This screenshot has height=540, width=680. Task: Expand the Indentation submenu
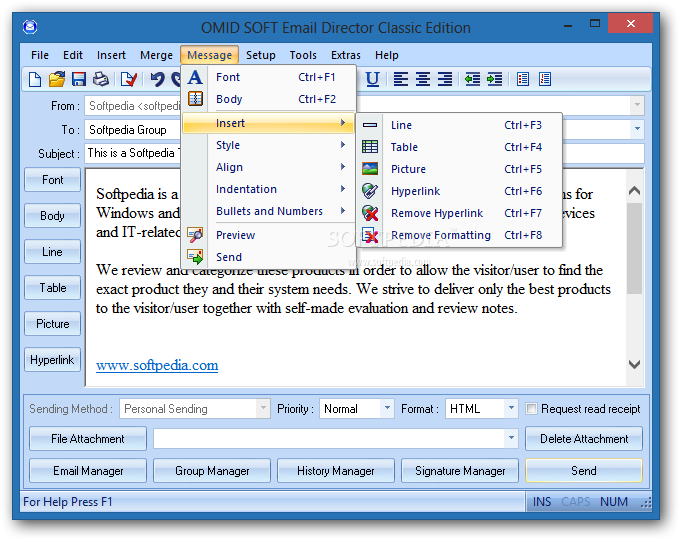tap(270, 189)
